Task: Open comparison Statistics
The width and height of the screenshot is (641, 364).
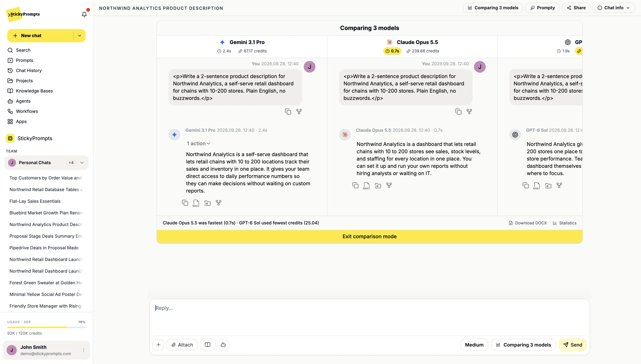Action: 565,223
